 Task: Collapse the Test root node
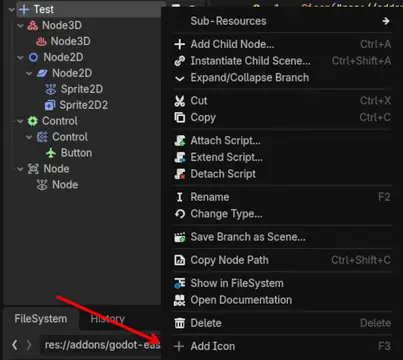tap(12, 10)
